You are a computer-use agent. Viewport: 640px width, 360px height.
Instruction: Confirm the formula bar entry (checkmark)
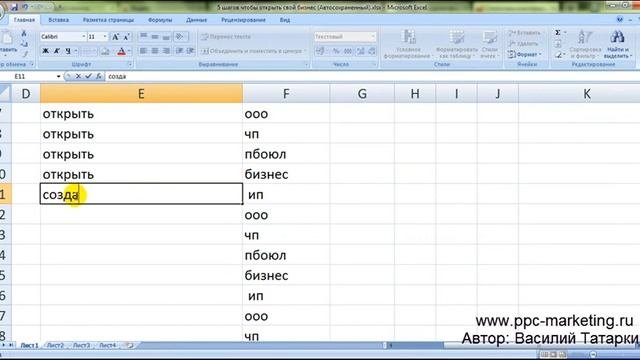88,76
